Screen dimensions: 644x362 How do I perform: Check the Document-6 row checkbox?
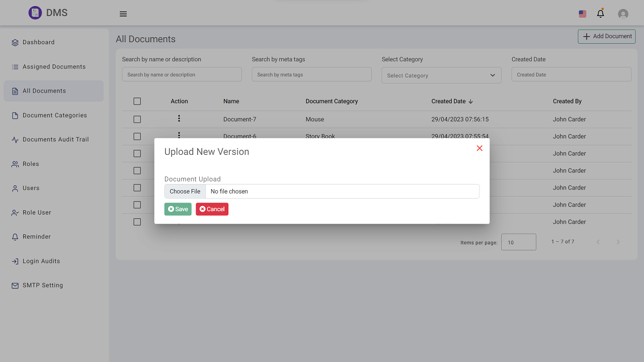click(x=137, y=137)
